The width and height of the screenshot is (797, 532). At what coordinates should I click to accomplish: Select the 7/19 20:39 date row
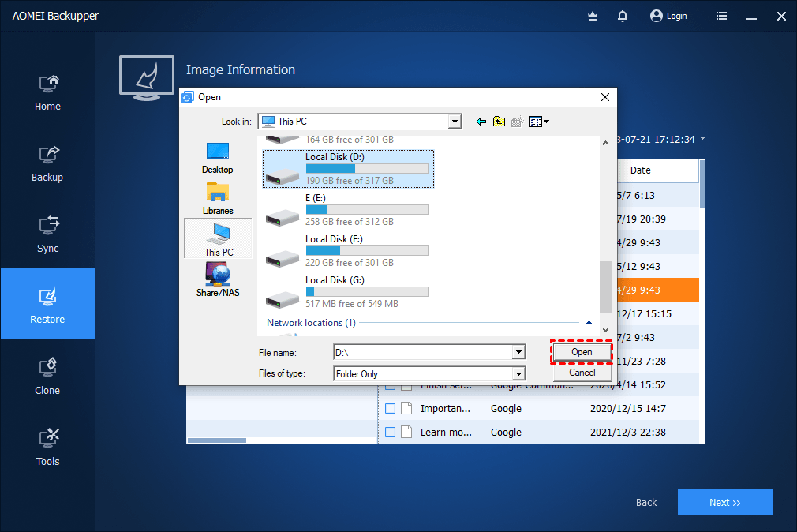658,219
